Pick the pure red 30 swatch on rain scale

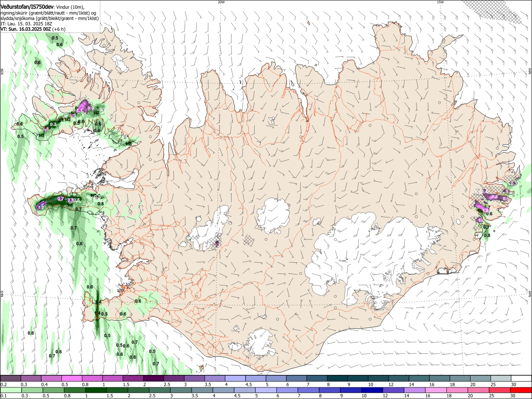tap(521, 390)
